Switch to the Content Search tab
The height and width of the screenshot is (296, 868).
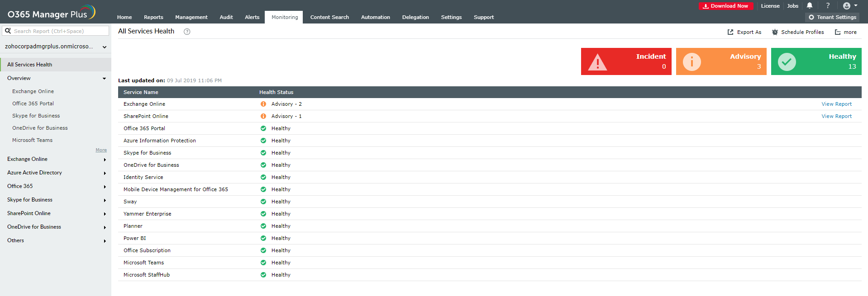pyautogui.click(x=329, y=17)
